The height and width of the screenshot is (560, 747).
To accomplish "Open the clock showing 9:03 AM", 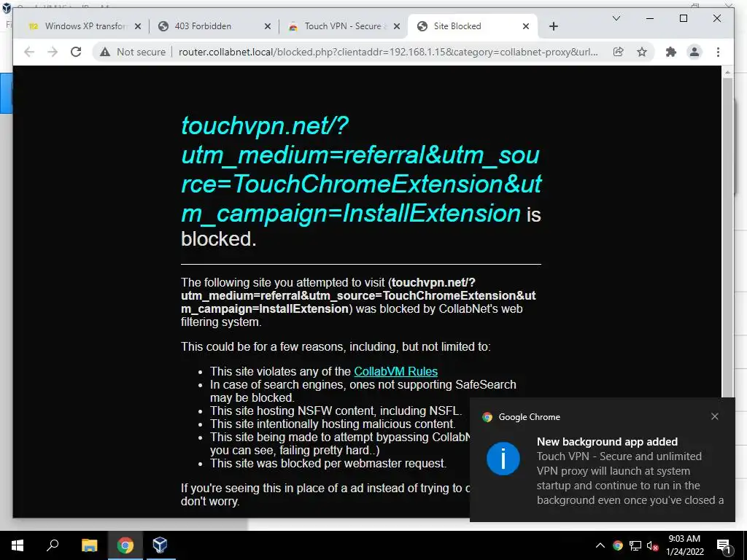I will click(x=684, y=545).
